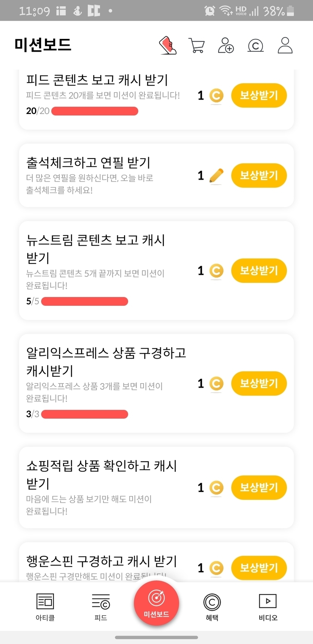Switch to the 아티클 tab
This screenshot has width=313, height=644.
[x=45, y=607]
